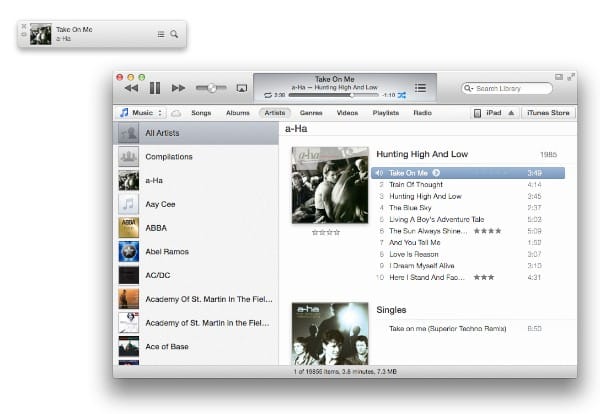Image resolution: width=600 pixels, height=414 pixels.
Task: Select Living A Boy's Adventure Tale
Action: [468, 219]
